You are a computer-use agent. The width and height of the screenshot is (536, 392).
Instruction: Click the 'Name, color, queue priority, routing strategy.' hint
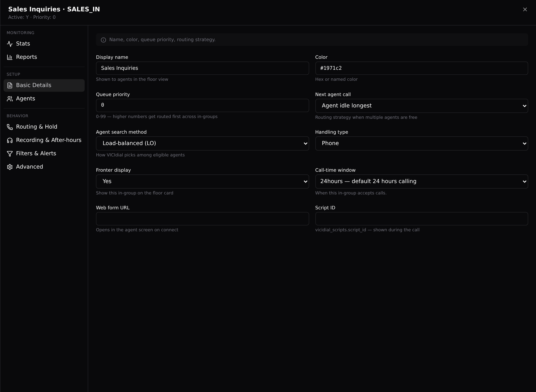[162, 40]
